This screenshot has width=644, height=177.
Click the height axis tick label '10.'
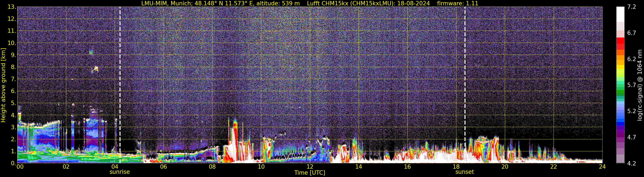[12, 43]
